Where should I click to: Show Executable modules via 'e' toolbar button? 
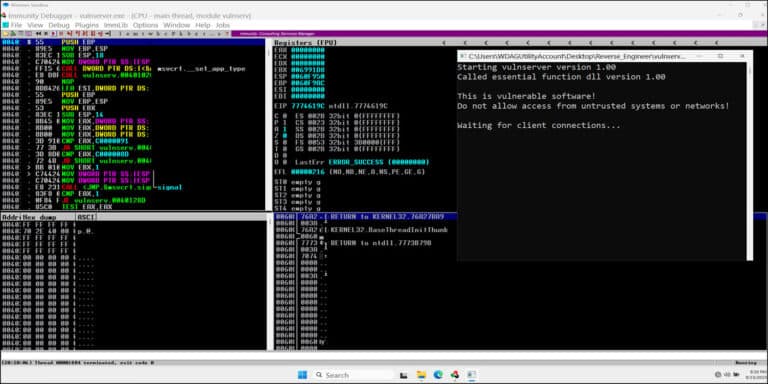pos(127,33)
